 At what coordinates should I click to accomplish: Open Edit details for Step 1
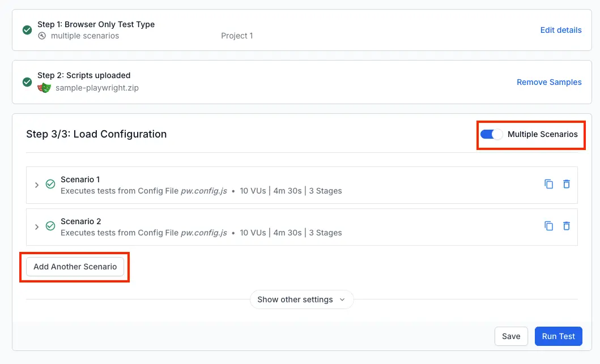560,30
